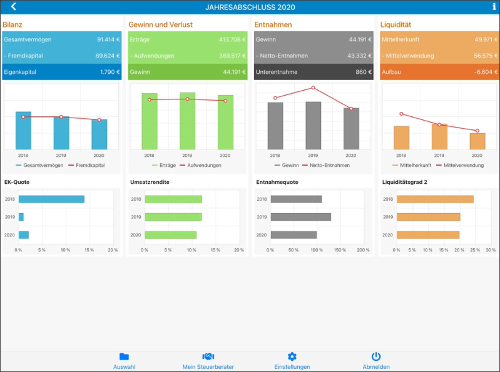Select the green Gewinn 44.191 € row
The image size is (500, 372).
(188, 72)
